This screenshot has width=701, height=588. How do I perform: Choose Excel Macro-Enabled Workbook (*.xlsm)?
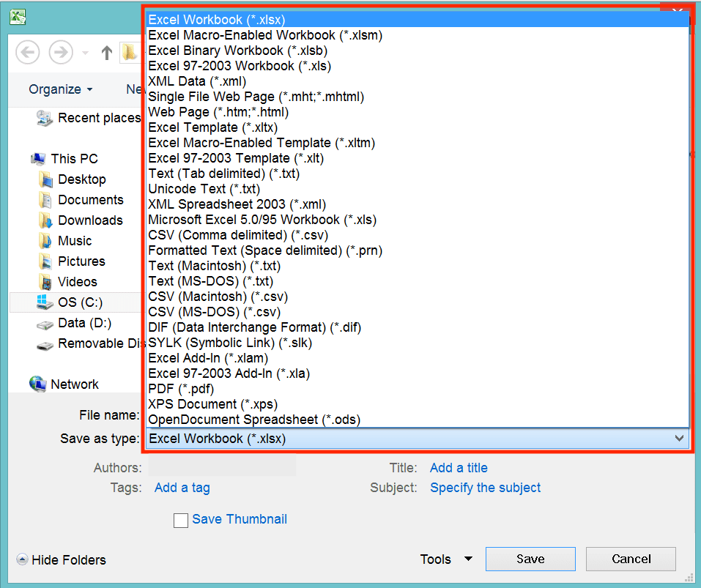[418, 35]
